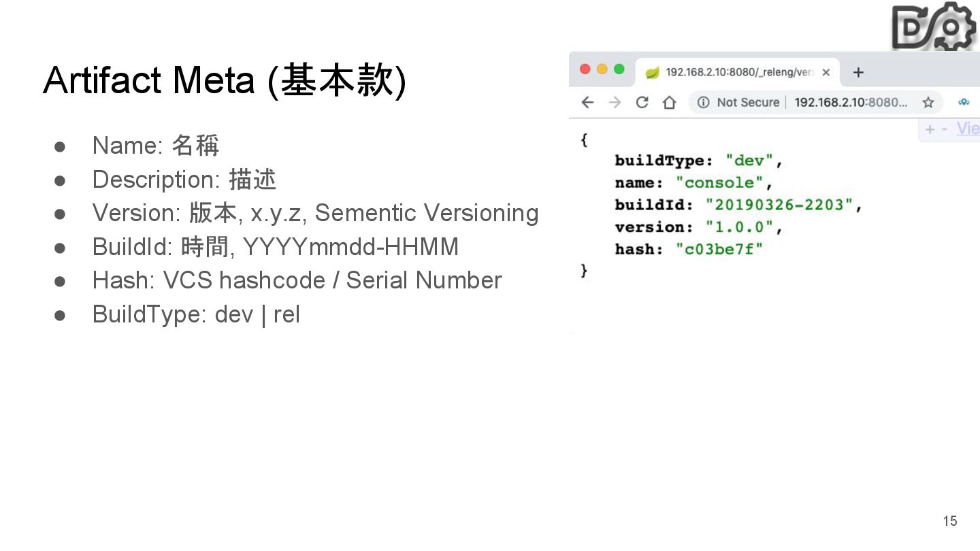Click the browser back arrow
This screenshot has height=551, width=980.
(587, 102)
